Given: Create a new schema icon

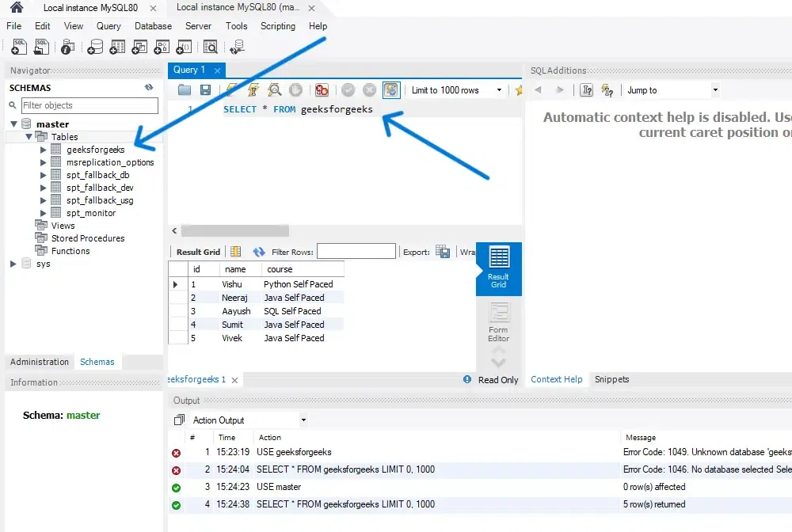Looking at the screenshot, I should (x=95, y=47).
